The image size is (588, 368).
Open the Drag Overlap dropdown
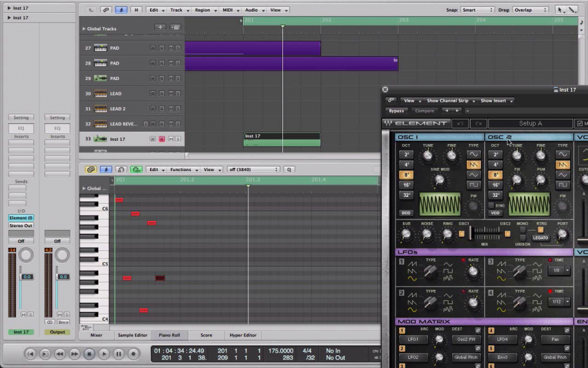[x=530, y=10]
